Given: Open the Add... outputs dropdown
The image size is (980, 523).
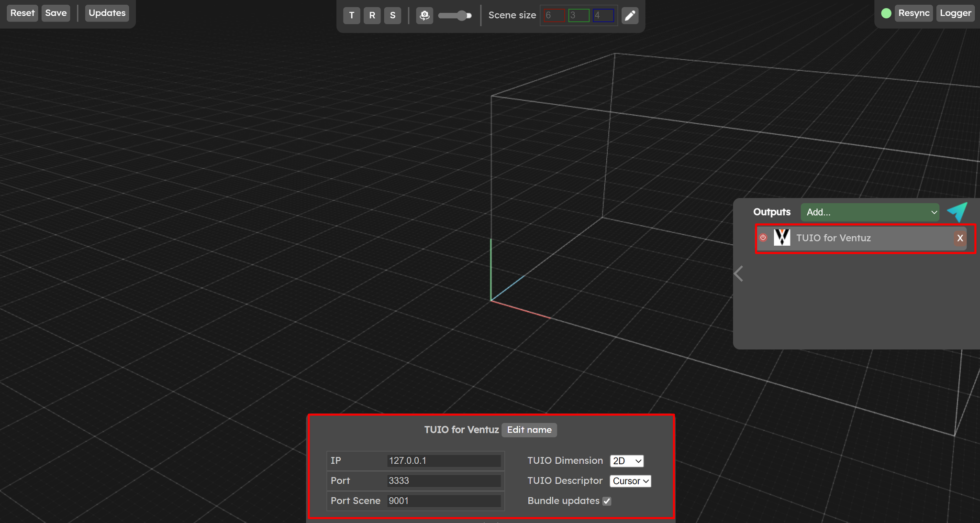Looking at the screenshot, I should tap(869, 212).
